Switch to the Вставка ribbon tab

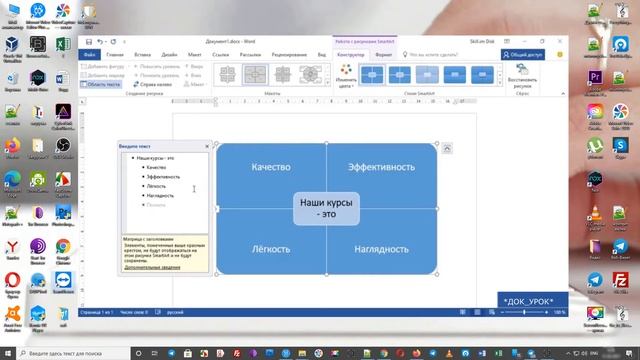142,54
